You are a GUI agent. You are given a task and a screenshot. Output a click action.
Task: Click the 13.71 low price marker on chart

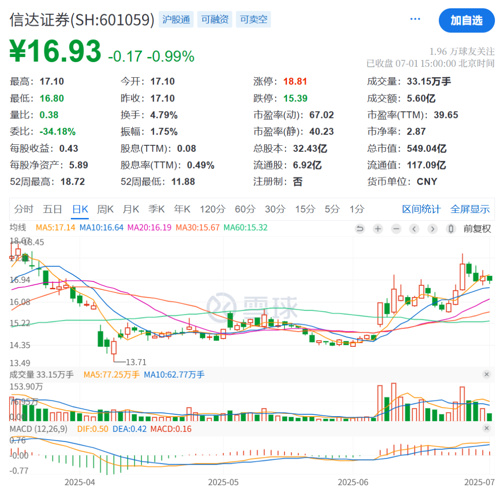pos(136,362)
